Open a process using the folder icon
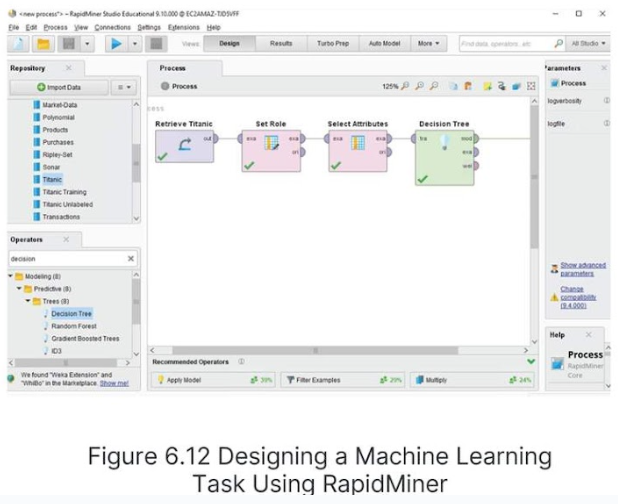 [43, 43]
